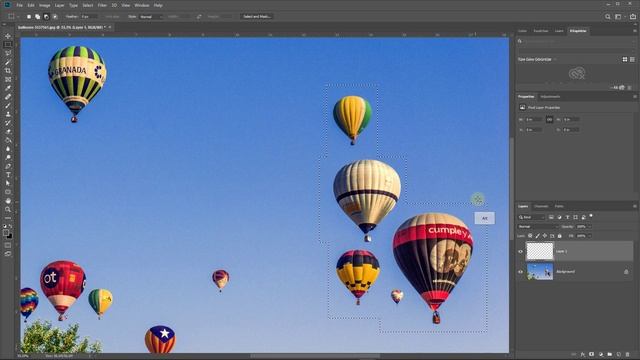Toggle type layer filter in Layers panel

(x=567, y=217)
